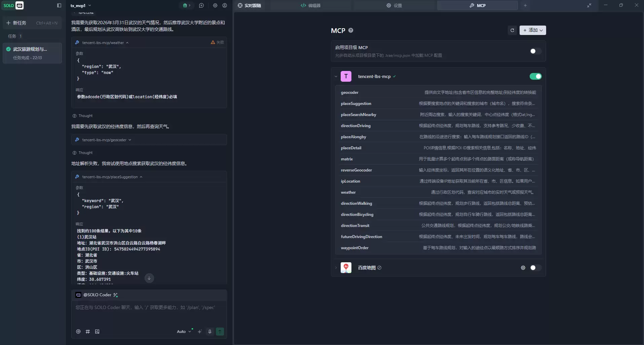Click the SOLO Coder agent avatar
Screen dimensions: 644x345
coord(78,295)
